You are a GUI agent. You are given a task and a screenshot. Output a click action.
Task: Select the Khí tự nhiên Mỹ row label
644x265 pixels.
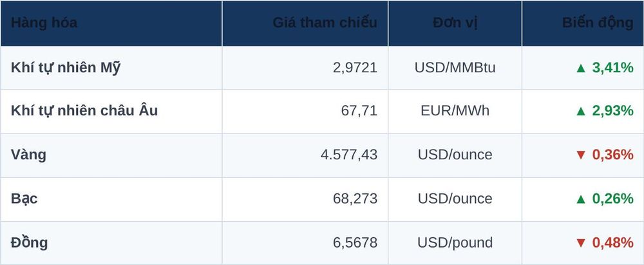tap(66, 68)
